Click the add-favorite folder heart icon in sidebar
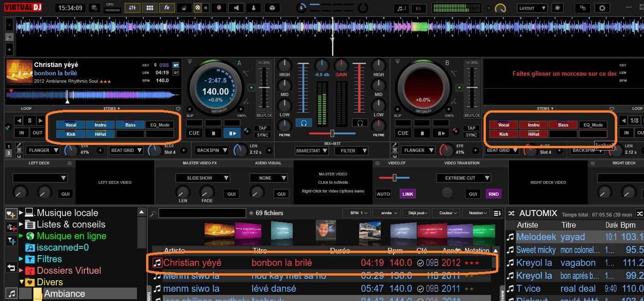644x301 pixels. (11, 214)
